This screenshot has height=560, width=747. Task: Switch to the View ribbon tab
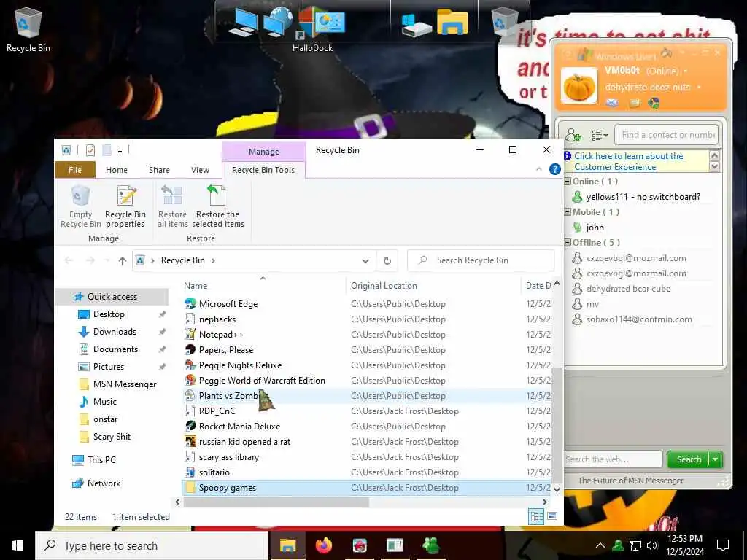click(200, 170)
